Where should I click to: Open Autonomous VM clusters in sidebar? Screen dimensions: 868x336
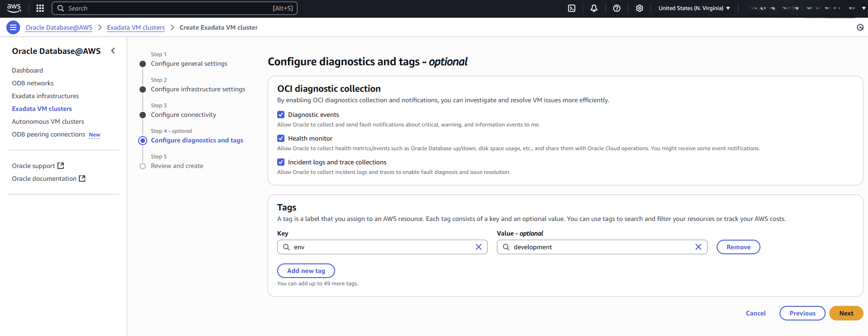coord(48,121)
